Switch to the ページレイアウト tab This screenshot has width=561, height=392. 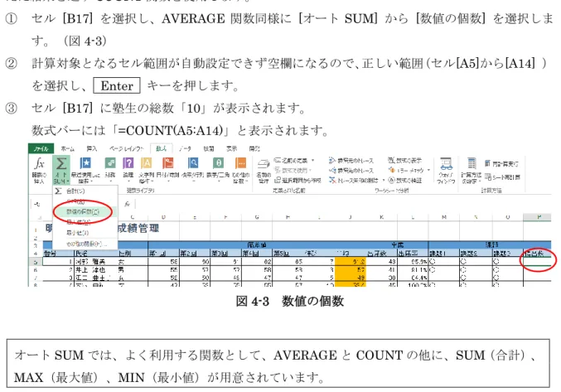[126, 148]
